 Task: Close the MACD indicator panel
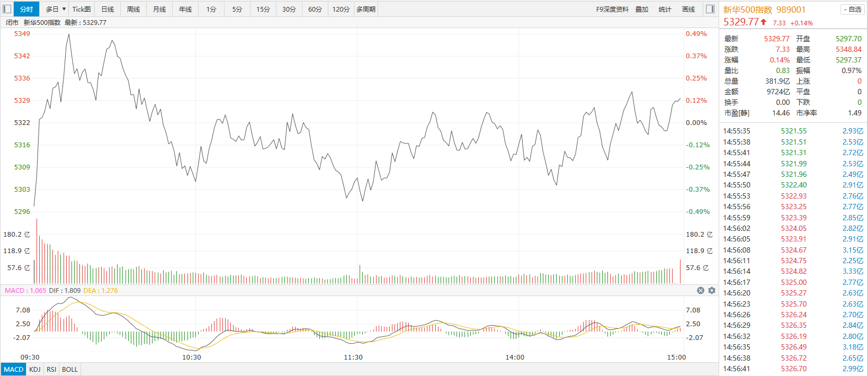701,290
